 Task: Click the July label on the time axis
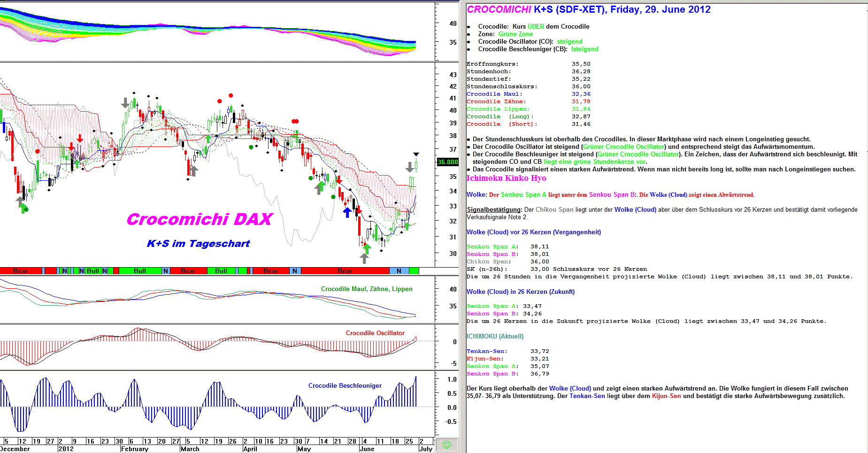point(425,449)
